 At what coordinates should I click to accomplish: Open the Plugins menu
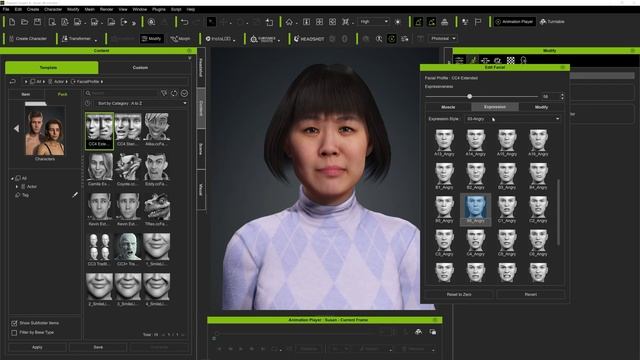[x=158, y=9]
